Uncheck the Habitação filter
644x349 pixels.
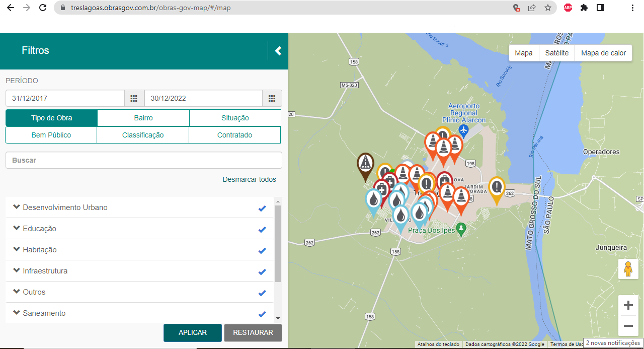pos(262,250)
